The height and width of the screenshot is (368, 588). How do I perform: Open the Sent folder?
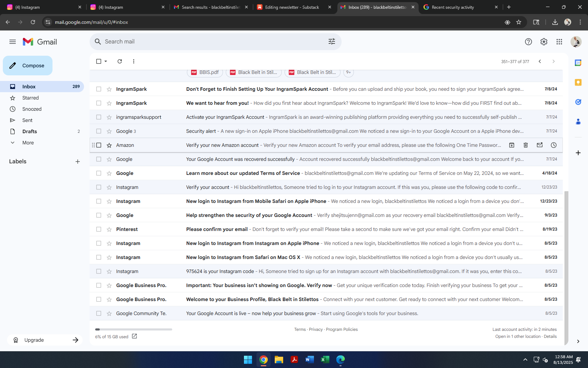42,120
